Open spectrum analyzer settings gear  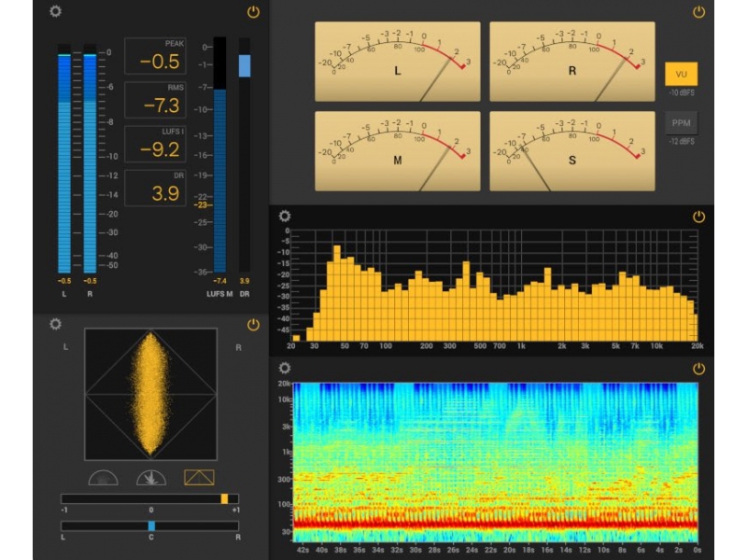(285, 217)
